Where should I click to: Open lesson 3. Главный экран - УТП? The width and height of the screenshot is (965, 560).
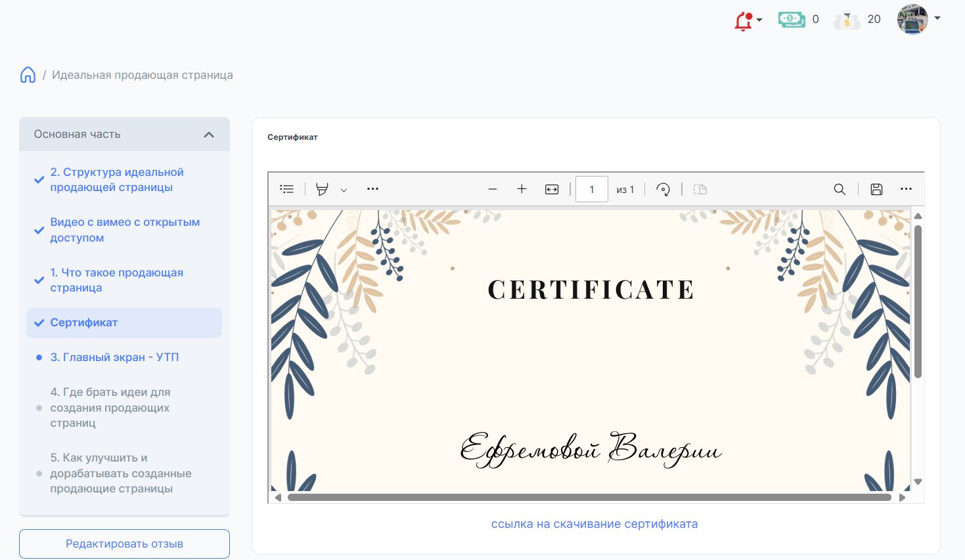(114, 357)
